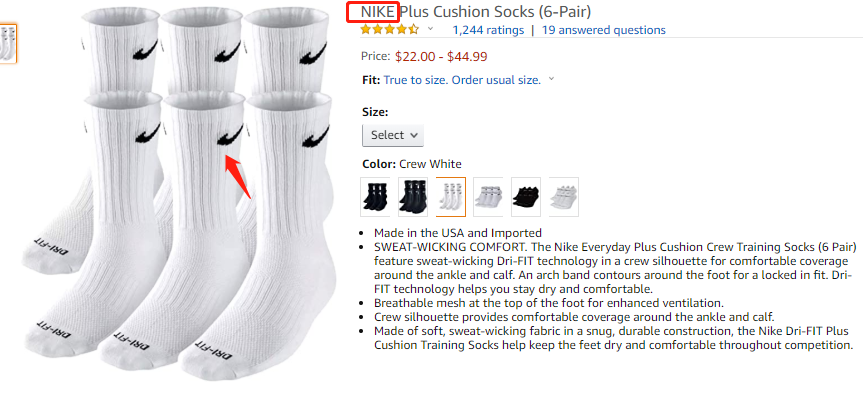Select the black crew socks color swatch

point(375,196)
